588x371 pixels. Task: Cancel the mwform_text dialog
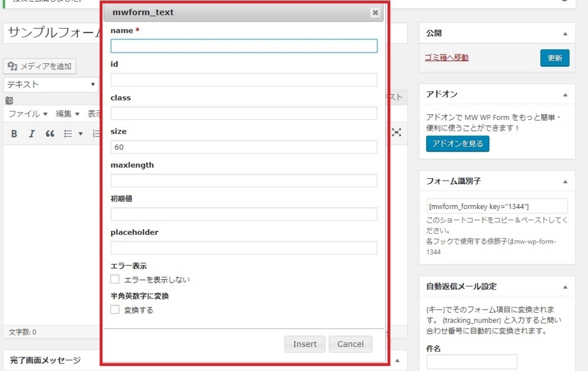(x=350, y=343)
